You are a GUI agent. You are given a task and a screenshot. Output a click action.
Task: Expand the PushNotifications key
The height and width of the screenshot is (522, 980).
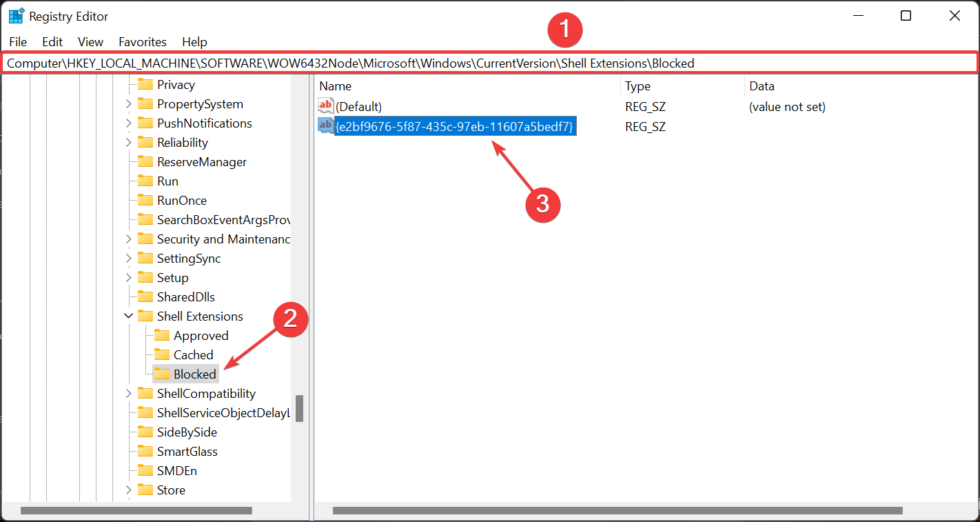[x=128, y=123]
